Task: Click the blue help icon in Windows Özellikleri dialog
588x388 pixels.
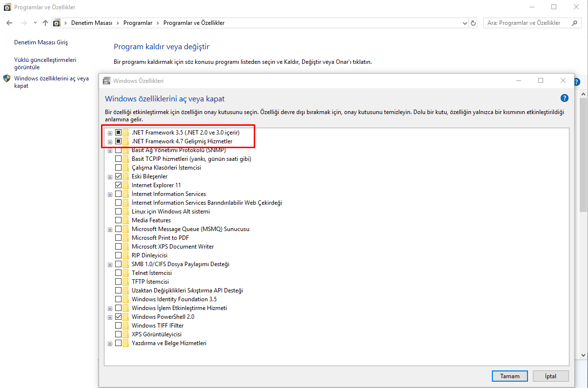Action: point(565,98)
